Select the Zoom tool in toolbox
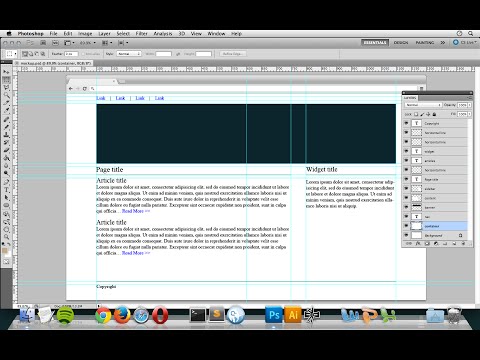Screen dimensions: 480x360 point(6,237)
